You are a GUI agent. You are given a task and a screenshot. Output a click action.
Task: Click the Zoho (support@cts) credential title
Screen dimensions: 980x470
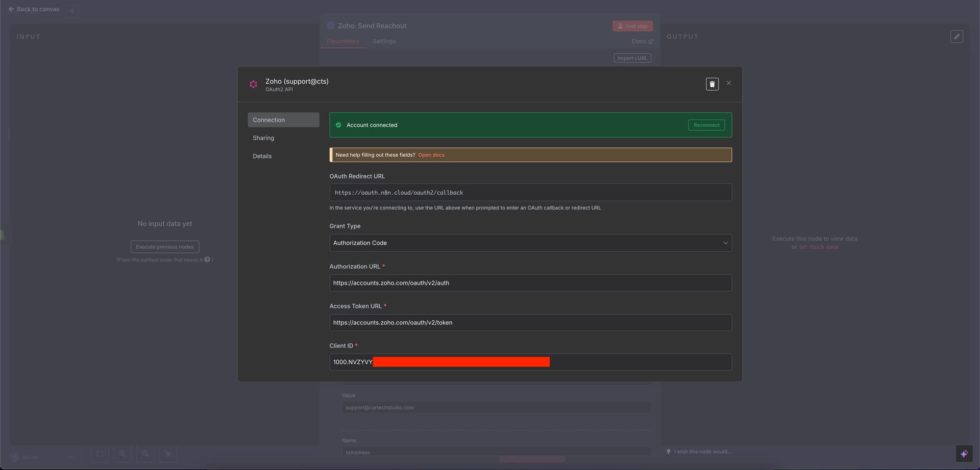[297, 81]
